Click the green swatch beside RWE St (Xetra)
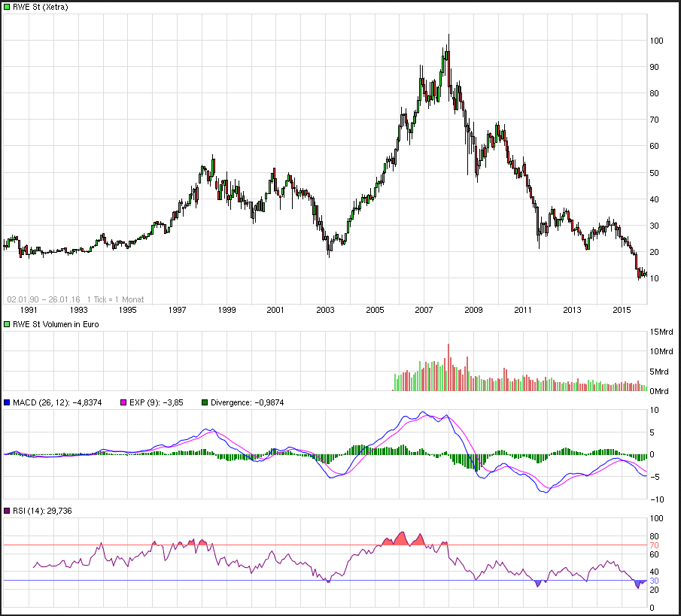 coord(7,7)
